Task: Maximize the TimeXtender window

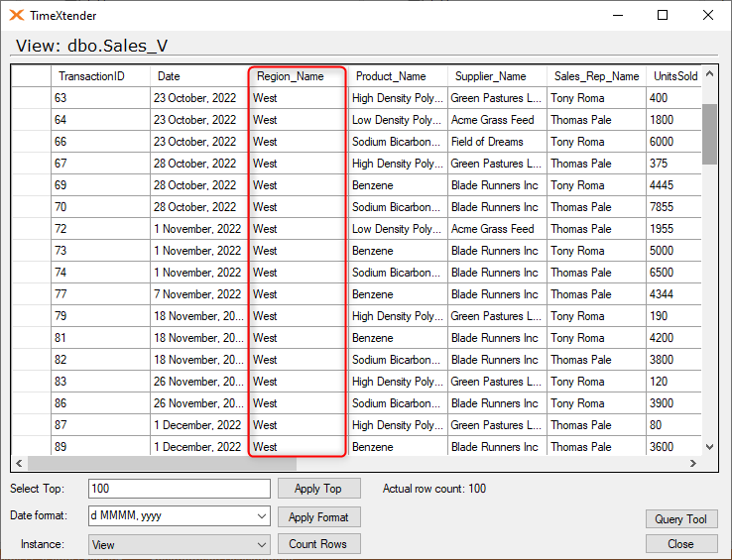Action: [x=663, y=16]
